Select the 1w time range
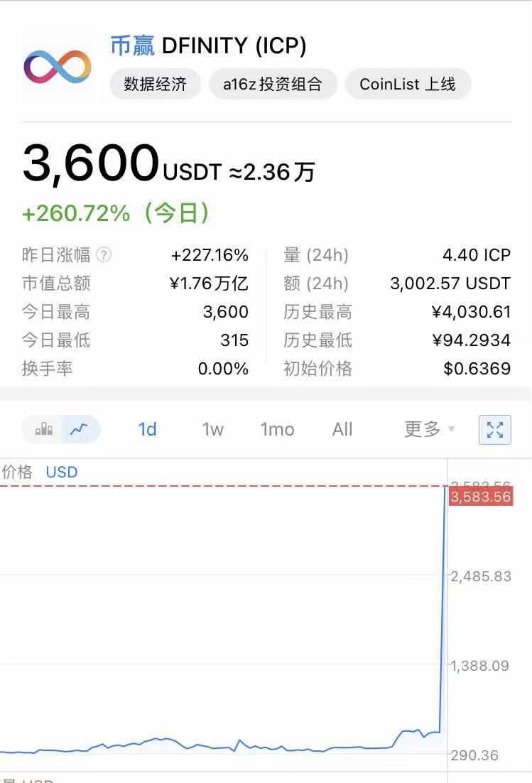Screen dimensions: 532x783 pos(212,429)
